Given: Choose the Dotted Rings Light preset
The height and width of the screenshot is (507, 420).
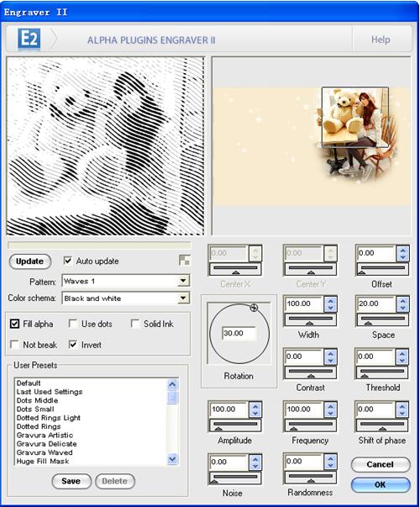Looking at the screenshot, I should point(49,417).
